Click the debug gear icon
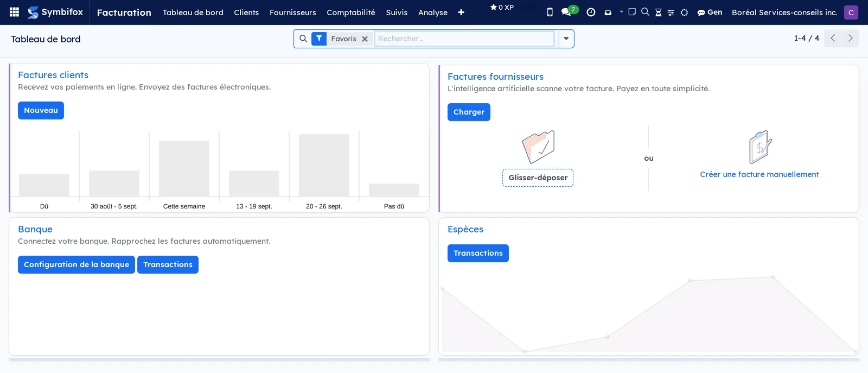The image size is (868, 373). coord(684,12)
